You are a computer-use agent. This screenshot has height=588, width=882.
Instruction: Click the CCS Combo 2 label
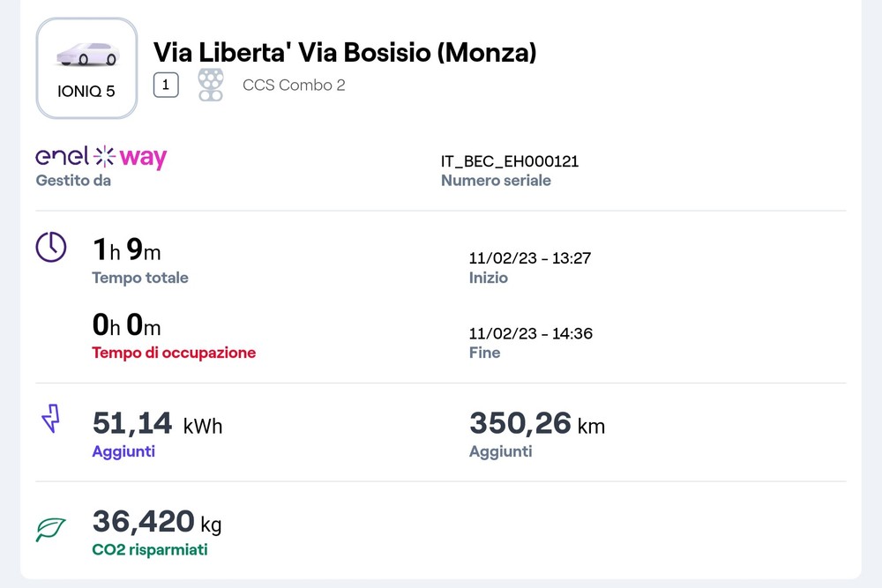294,85
